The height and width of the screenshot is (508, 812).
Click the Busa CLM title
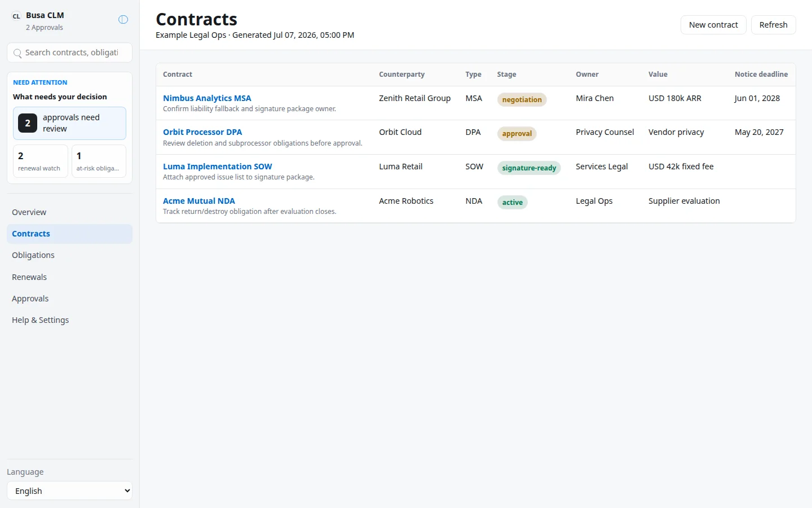point(45,15)
